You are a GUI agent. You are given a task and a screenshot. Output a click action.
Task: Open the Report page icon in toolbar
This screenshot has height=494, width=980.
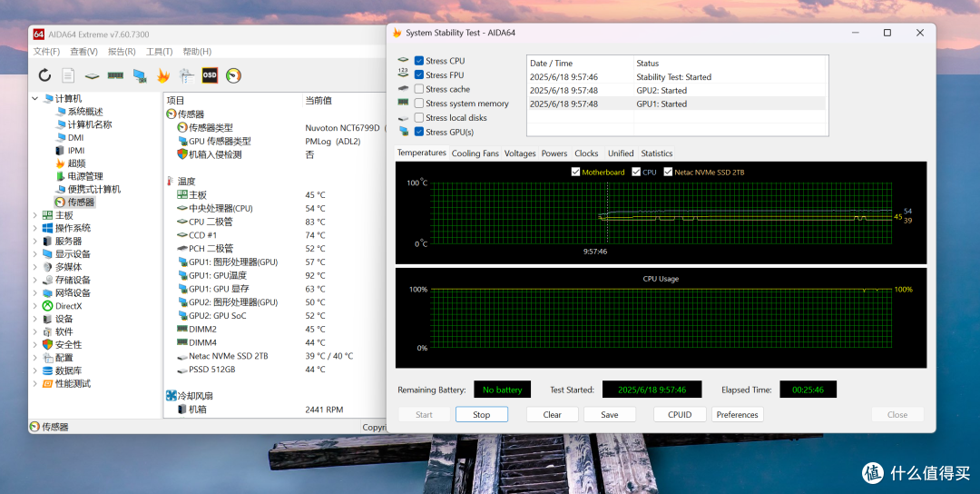click(68, 75)
